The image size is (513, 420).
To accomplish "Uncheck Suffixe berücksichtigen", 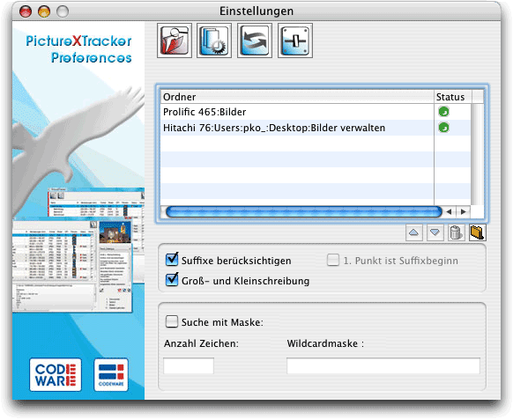I will pyautogui.click(x=172, y=259).
